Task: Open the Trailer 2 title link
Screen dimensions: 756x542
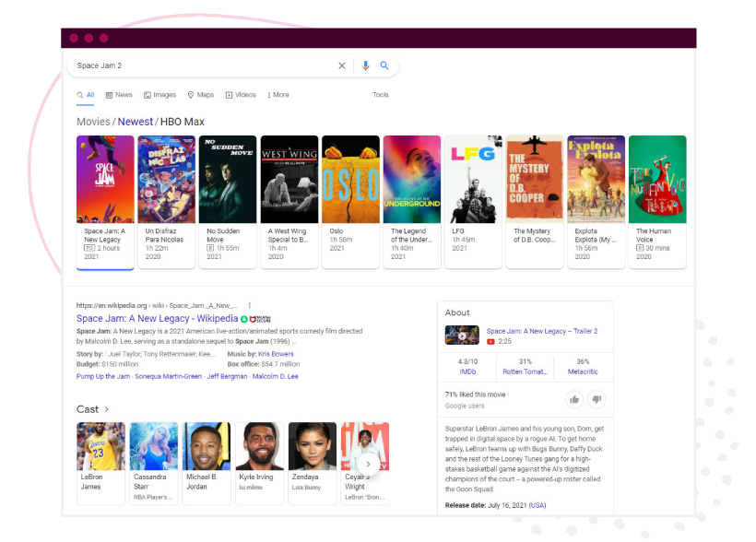Action: [x=542, y=331]
